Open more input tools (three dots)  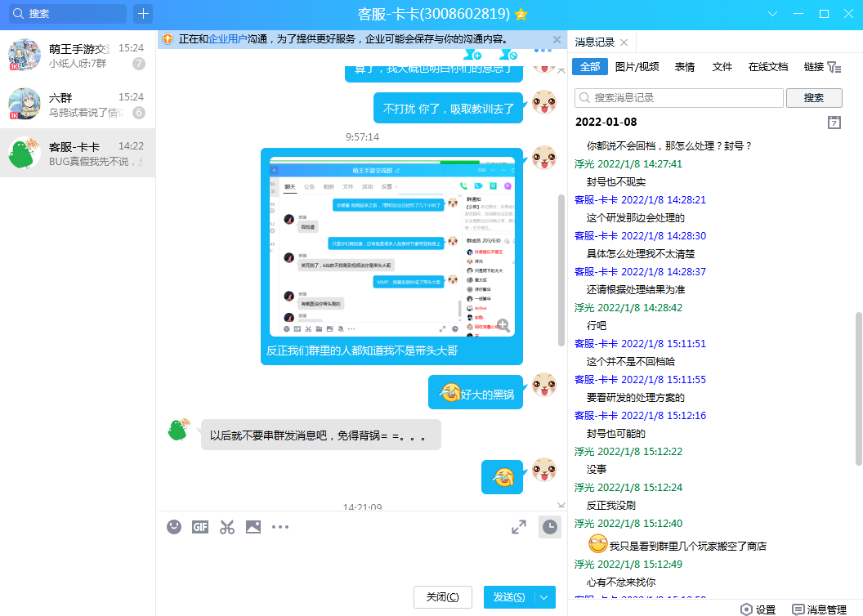tap(280, 527)
